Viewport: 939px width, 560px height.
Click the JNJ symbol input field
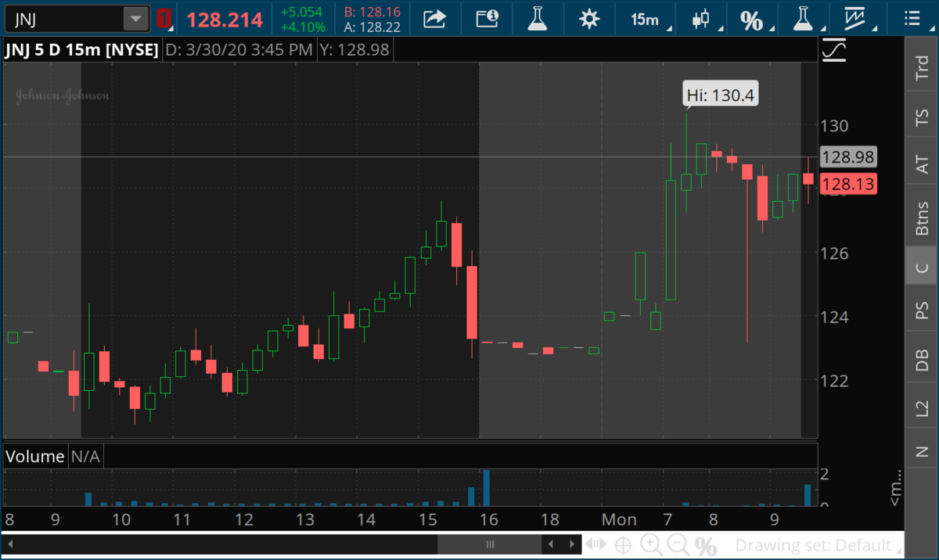click(x=64, y=18)
